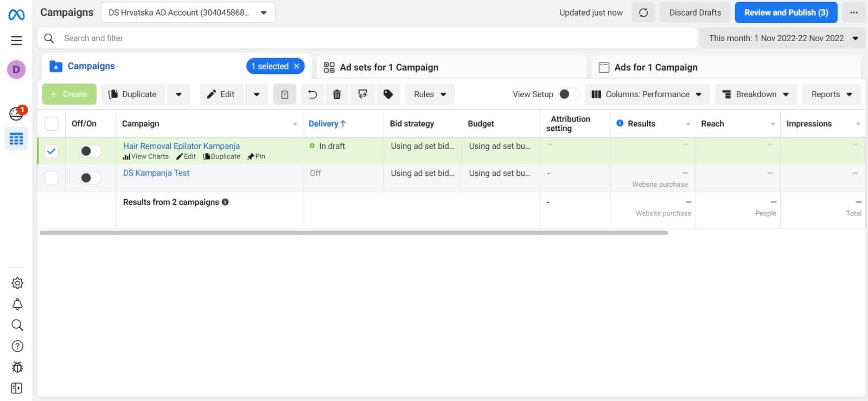Open the Columns: Performance dropdown
Viewport: 868px width, 401px height.
(x=647, y=94)
